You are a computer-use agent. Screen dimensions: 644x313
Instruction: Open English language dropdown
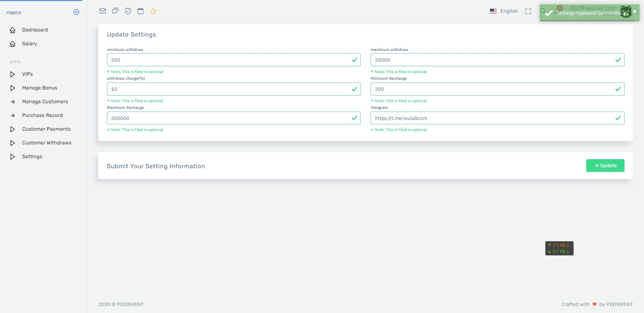coord(504,11)
